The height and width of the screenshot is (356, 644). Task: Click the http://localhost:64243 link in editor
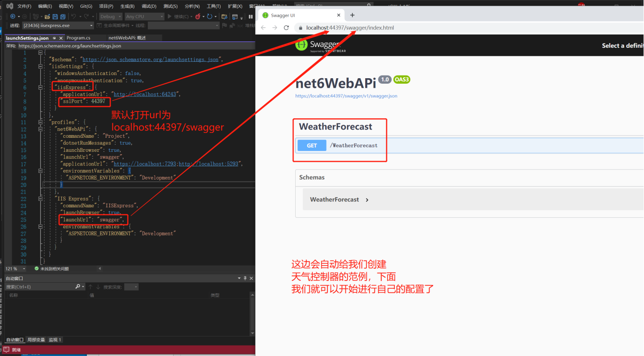(145, 94)
